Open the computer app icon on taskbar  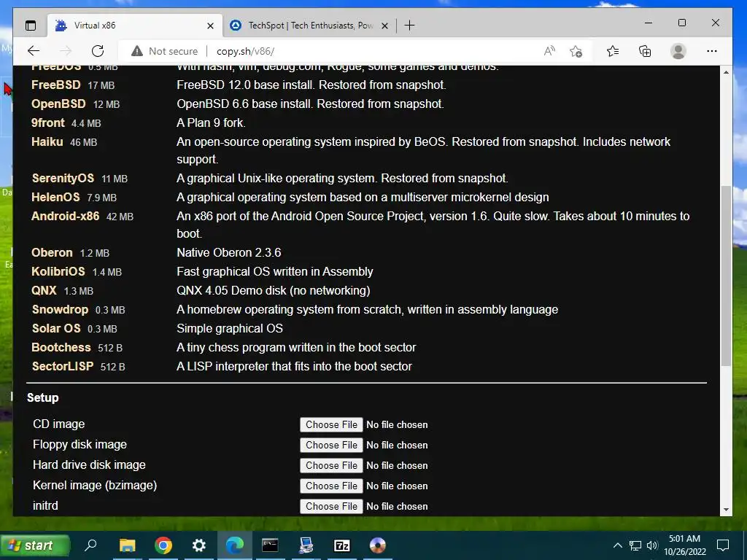tap(306, 545)
